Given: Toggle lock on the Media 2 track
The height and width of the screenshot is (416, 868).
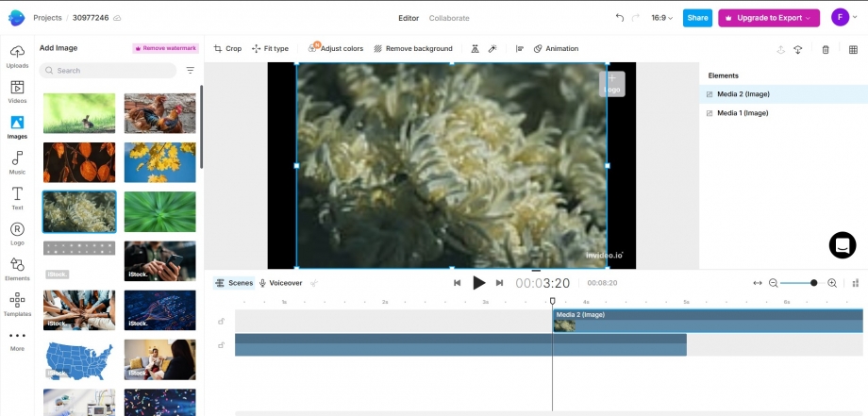Looking at the screenshot, I should point(222,322).
